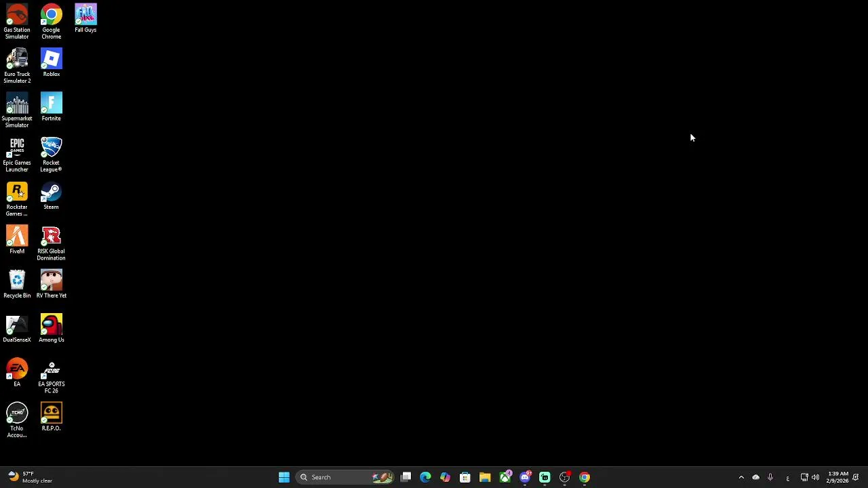868x488 pixels.
Task: Open OneDrive cloud tray icon
Action: point(755,477)
